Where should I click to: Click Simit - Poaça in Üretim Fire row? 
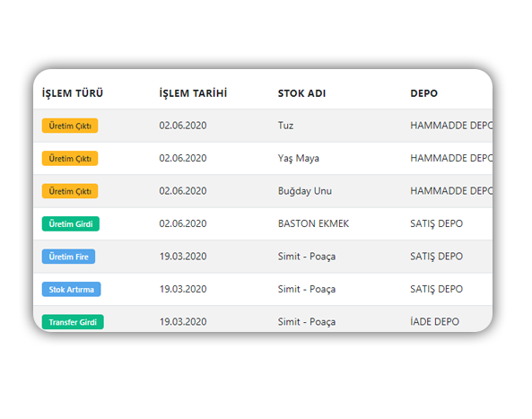[307, 257]
